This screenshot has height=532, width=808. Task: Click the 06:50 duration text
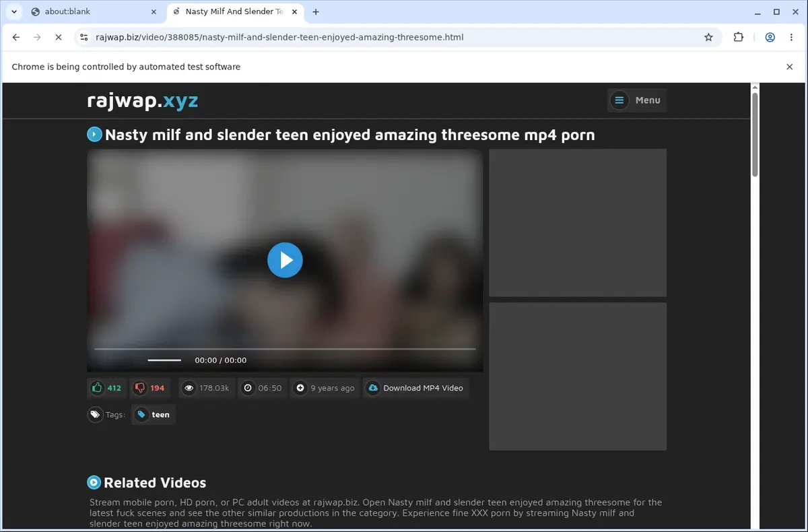[x=270, y=388]
